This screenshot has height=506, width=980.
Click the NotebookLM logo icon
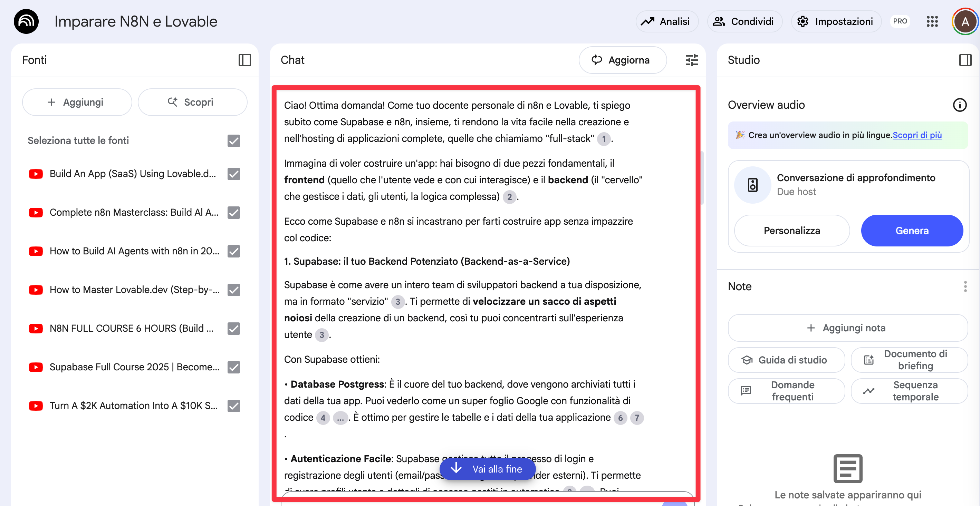coord(26,22)
